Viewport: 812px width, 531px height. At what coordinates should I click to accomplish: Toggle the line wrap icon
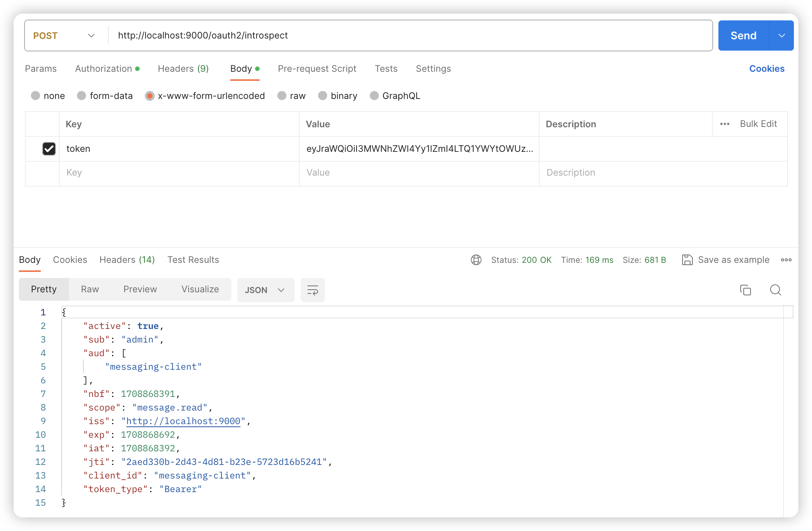click(x=312, y=290)
